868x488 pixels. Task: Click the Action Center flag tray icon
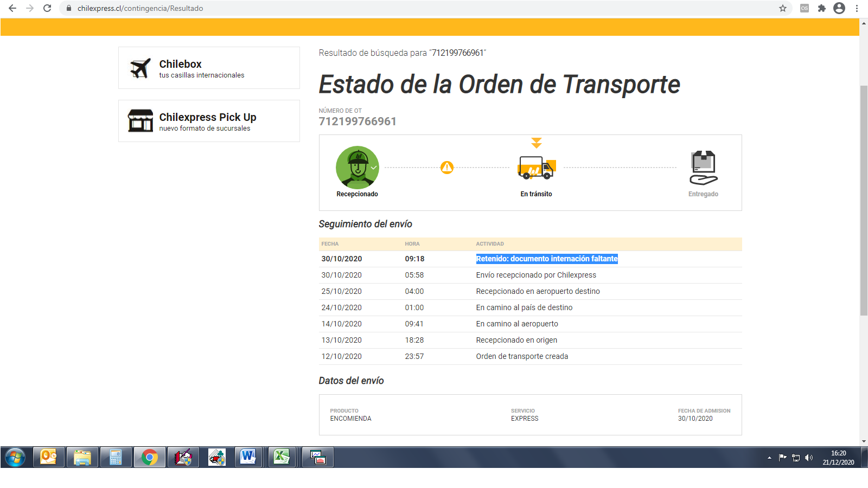782,458
